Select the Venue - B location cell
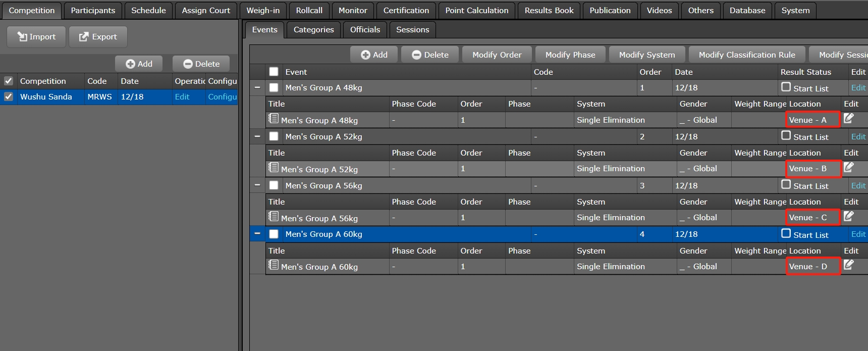 click(x=812, y=169)
